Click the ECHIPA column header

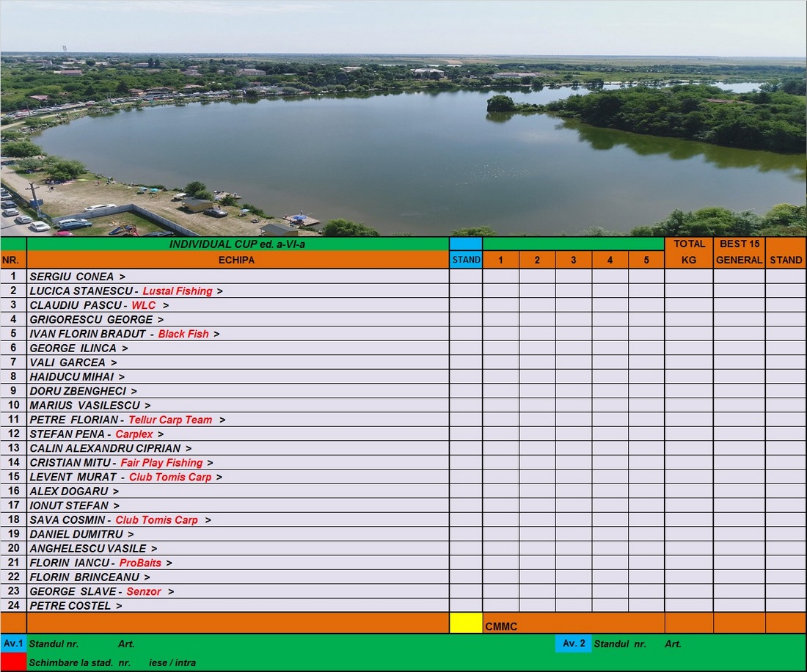[237, 260]
